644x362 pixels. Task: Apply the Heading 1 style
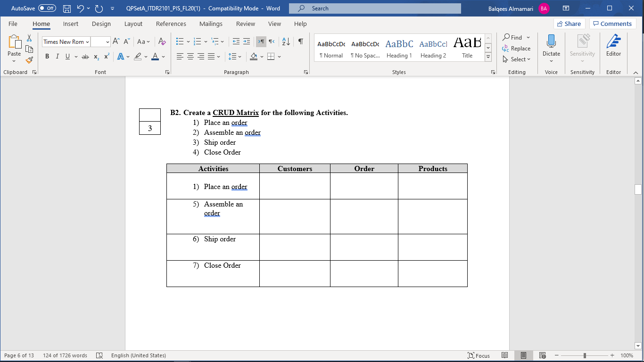pyautogui.click(x=399, y=48)
